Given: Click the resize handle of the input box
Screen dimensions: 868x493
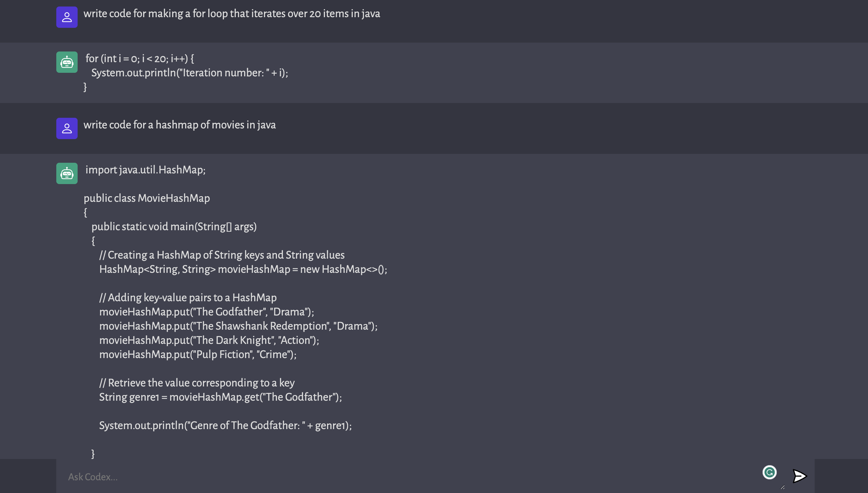Looking at the screenshot, I should tap(782, 487).
